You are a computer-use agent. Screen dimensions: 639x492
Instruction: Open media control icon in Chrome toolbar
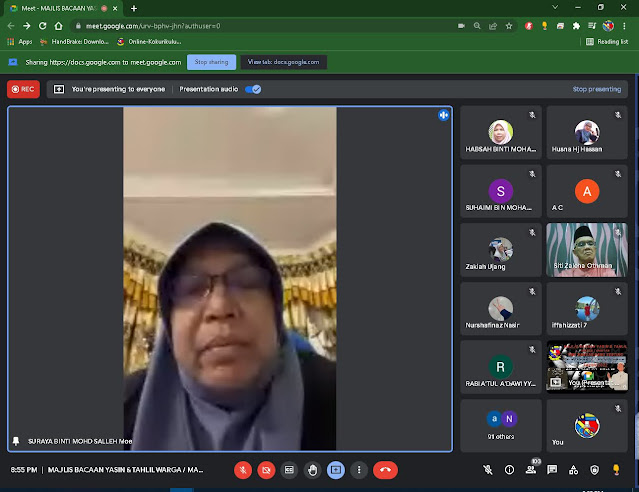pos(592,26)
